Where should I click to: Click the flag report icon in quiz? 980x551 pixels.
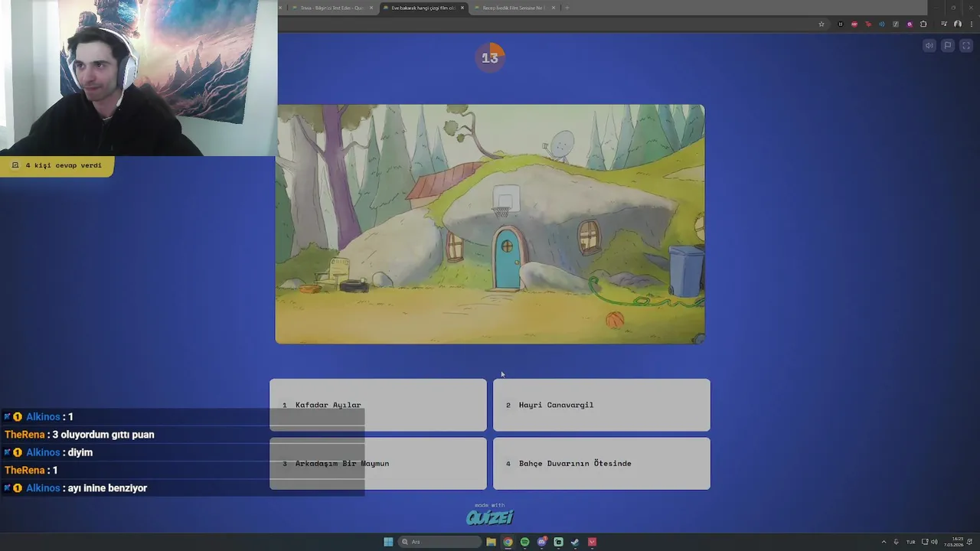pos(948,46)
